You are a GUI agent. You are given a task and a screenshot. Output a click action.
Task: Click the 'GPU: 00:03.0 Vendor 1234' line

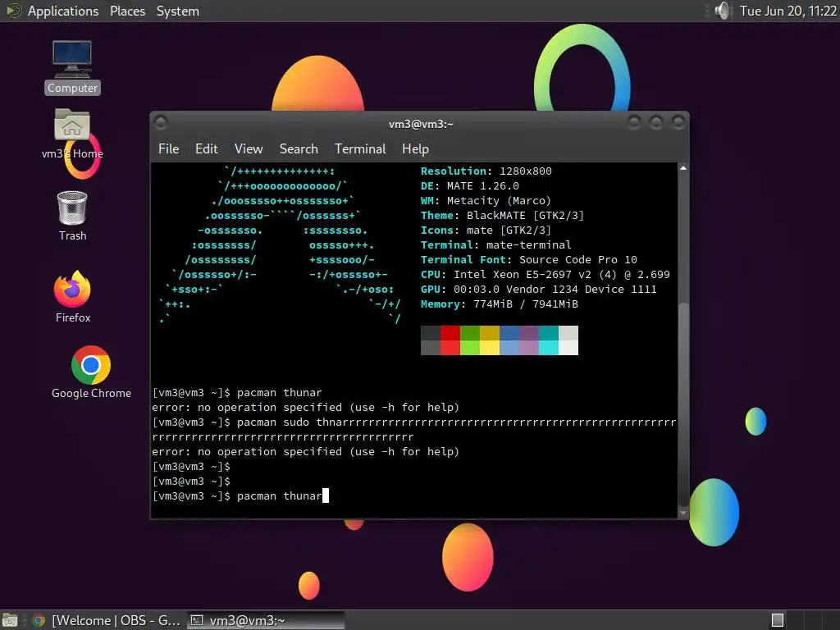point(538,290)
